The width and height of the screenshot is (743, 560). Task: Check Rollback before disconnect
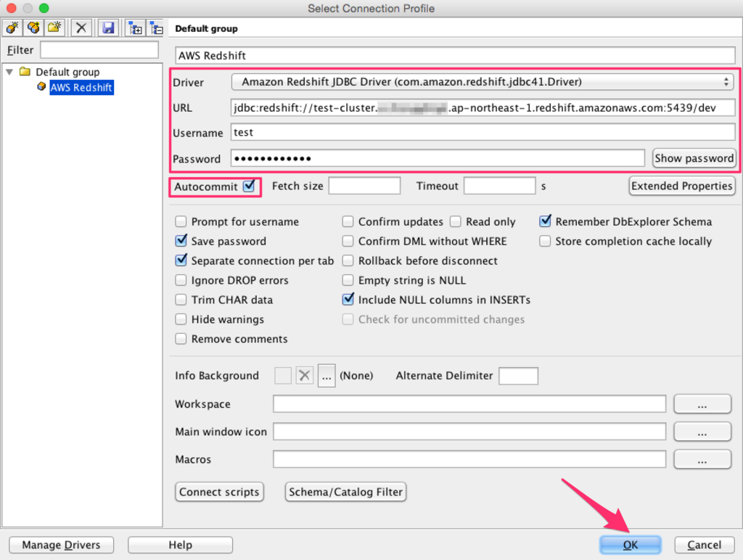348,260
